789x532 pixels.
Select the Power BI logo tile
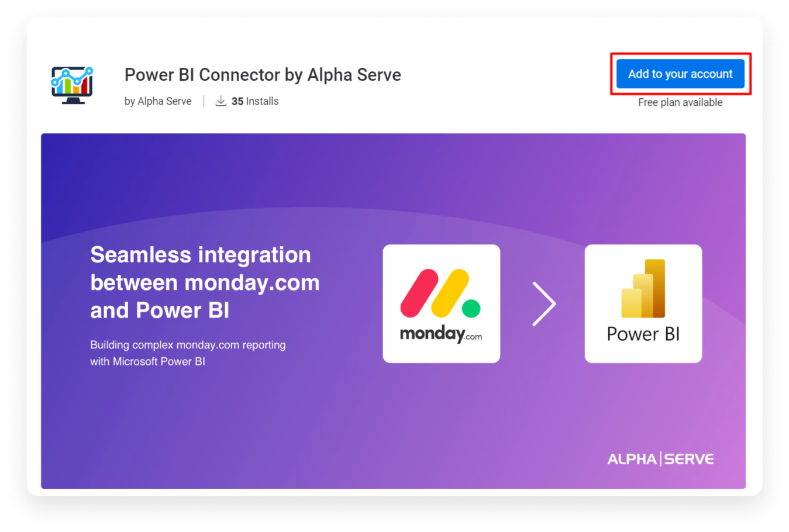coord(643,303)
